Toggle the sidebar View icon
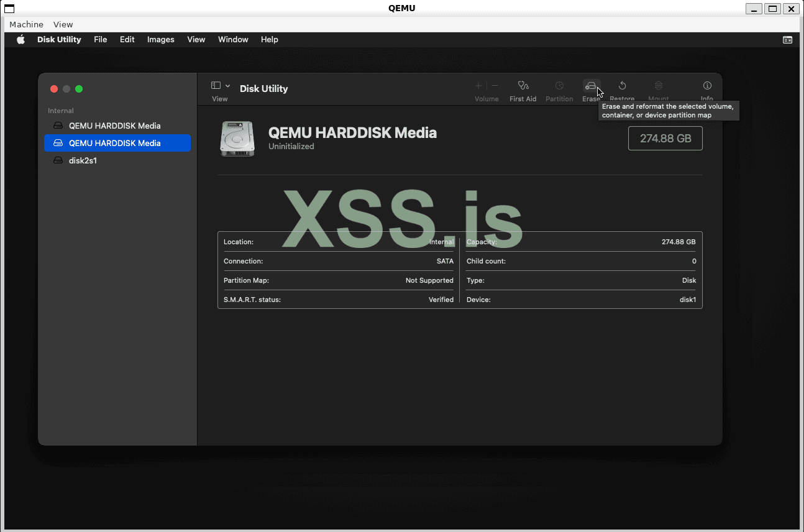 pyautogui.click(x=216, y=86)
